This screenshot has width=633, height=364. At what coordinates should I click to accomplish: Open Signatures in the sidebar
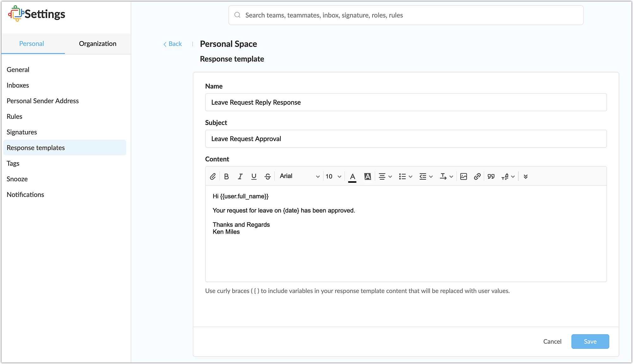pyautogui.click(x=22, y=132)
